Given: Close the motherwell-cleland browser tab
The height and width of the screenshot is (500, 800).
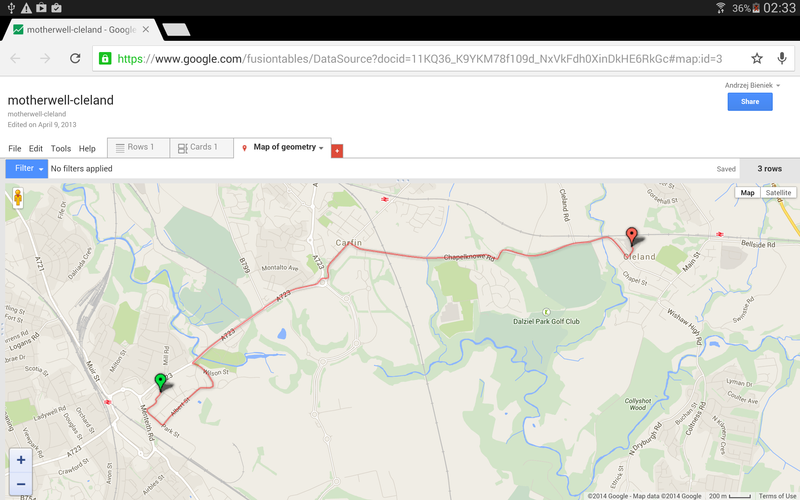Looking at the screenshot, I should tap(146, 30).
